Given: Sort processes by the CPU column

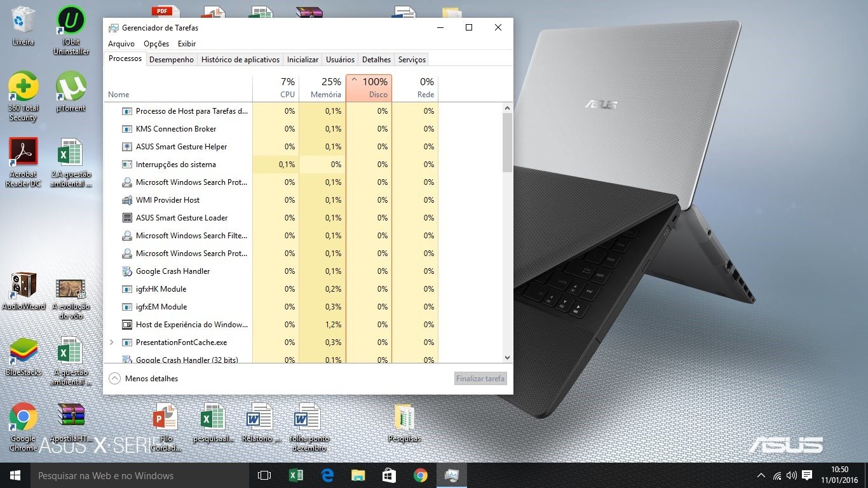Looking at the screenshot, I should click(276, 88).
